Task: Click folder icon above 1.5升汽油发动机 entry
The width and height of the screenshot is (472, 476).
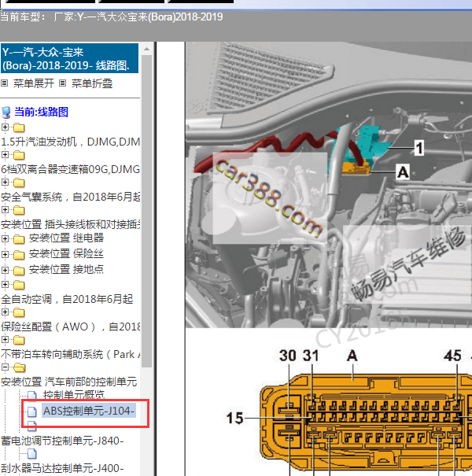Action: coord(19,127)
